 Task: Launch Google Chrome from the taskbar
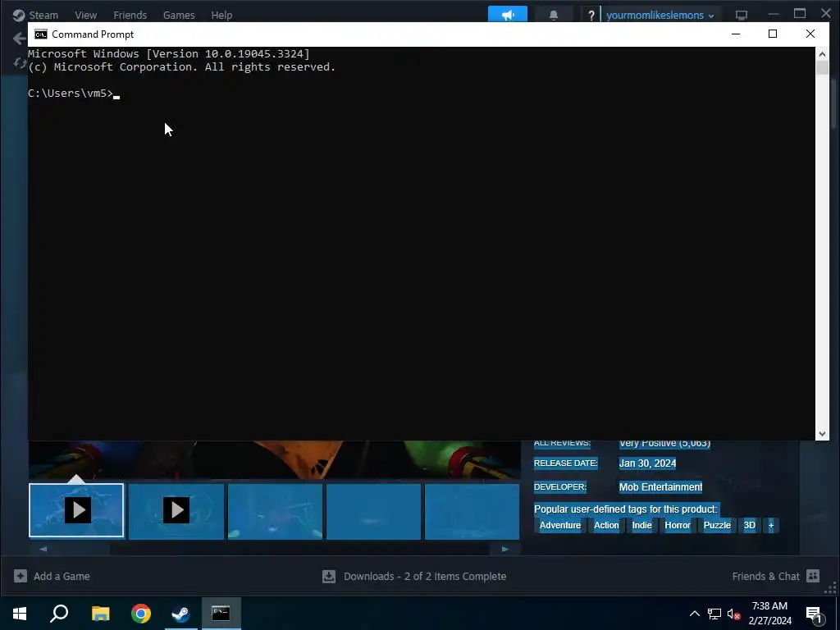click(x=141, y=614)
